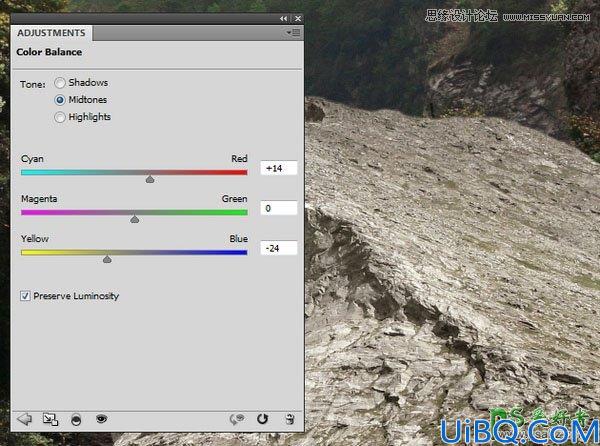Screen dimensions: 600x446
Task: Click the expanded view circle icon
Action: [x=76, y=420]
